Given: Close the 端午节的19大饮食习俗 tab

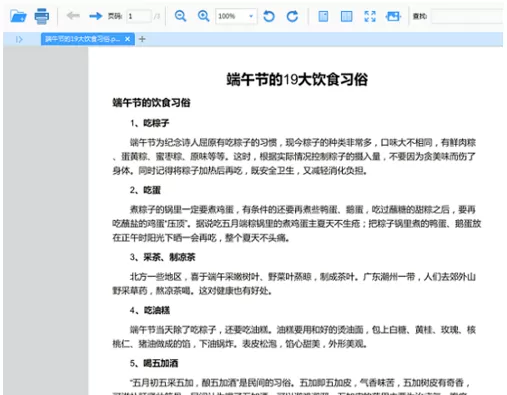Looking at the screenshot, I should 127,39.
